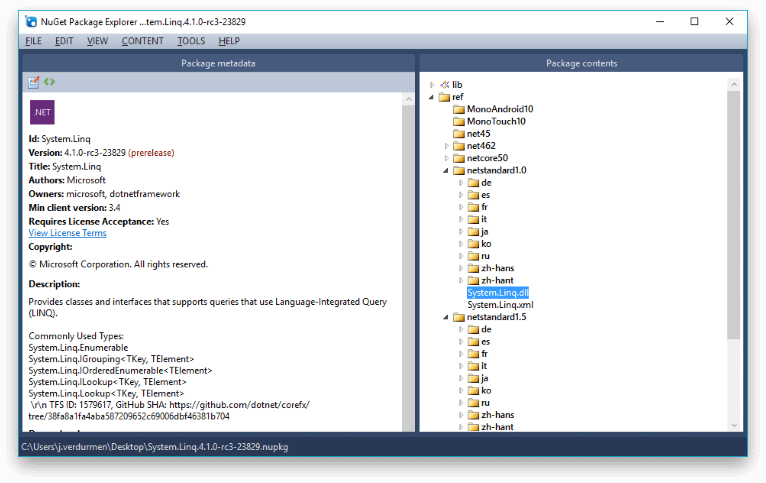Screen dimensions: 766x483
Task: Click the ref folder icon
Action: [444, 97]
